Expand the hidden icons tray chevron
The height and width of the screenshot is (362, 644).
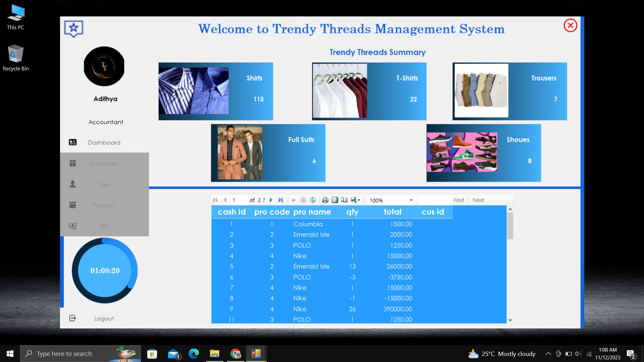point(548,354)
